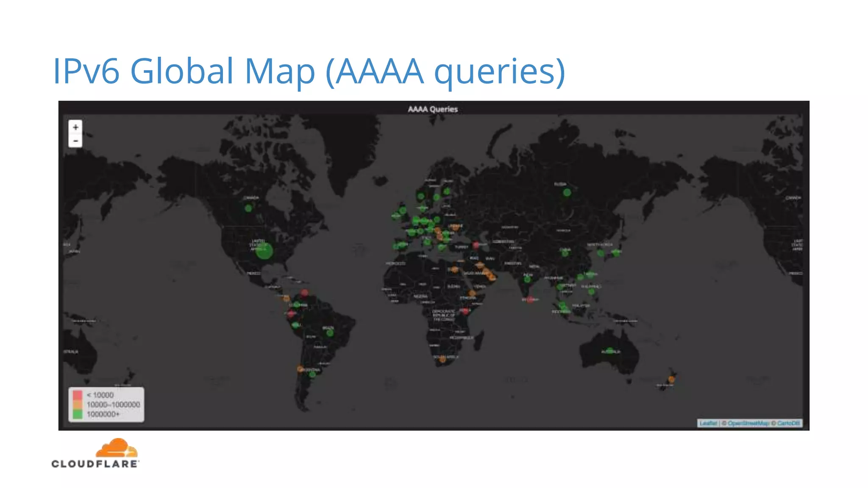
Task: Select the orange marker in Chile
Action: [x=300, y=369]
